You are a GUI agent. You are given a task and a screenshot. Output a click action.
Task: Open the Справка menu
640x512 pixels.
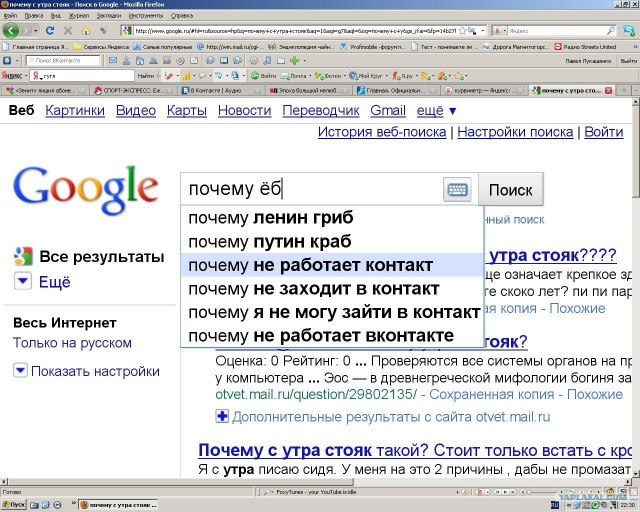pos(182,16)
